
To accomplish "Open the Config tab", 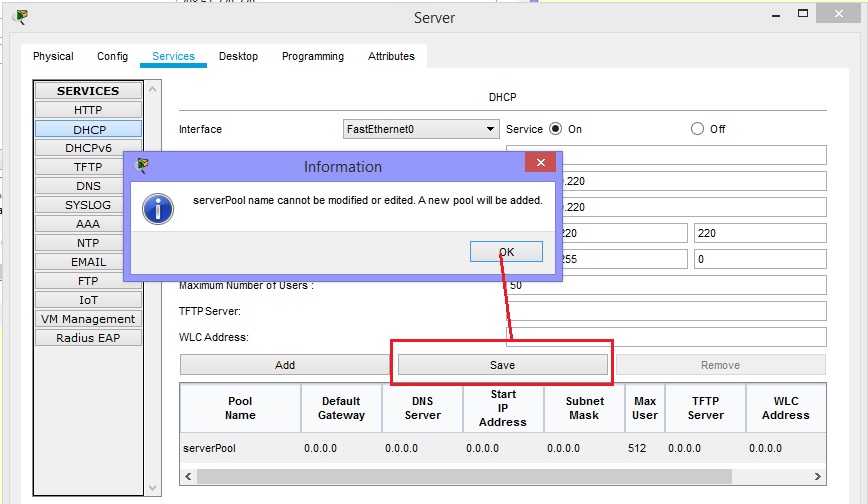I will point(112,56).
